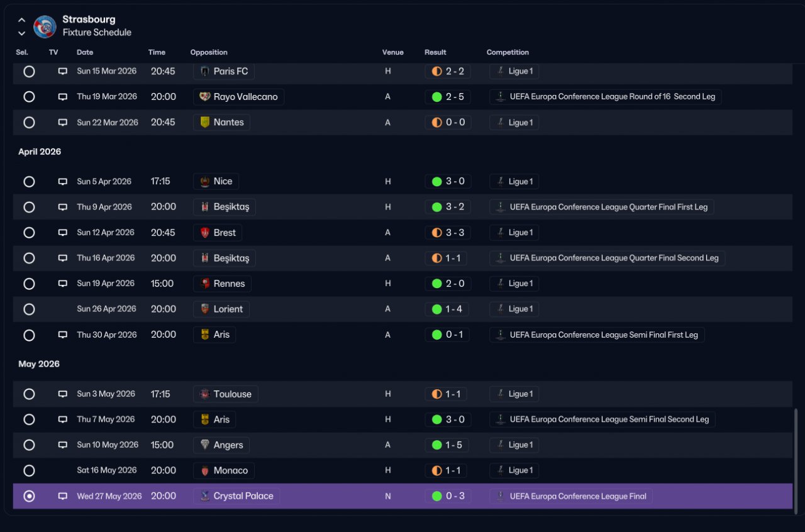
Task: Select the Nice fixture radio button
Action: coord(29,182)
